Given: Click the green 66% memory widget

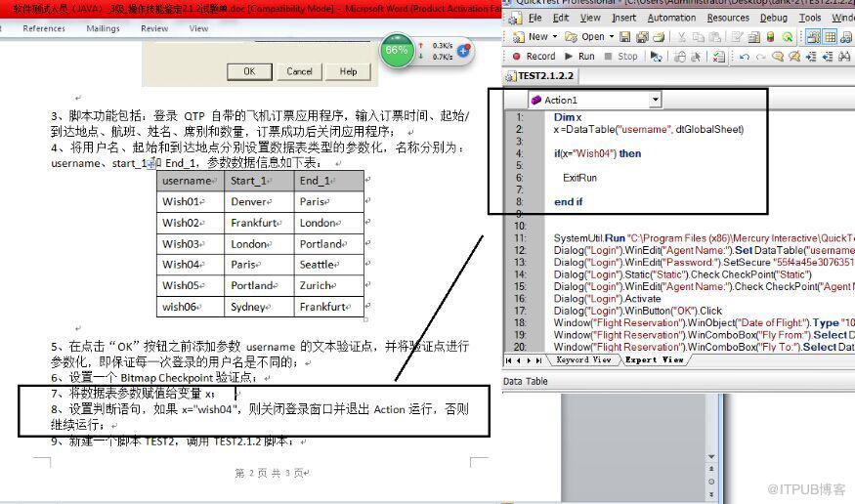Looking at the screenshot, I should click(397, 50).
